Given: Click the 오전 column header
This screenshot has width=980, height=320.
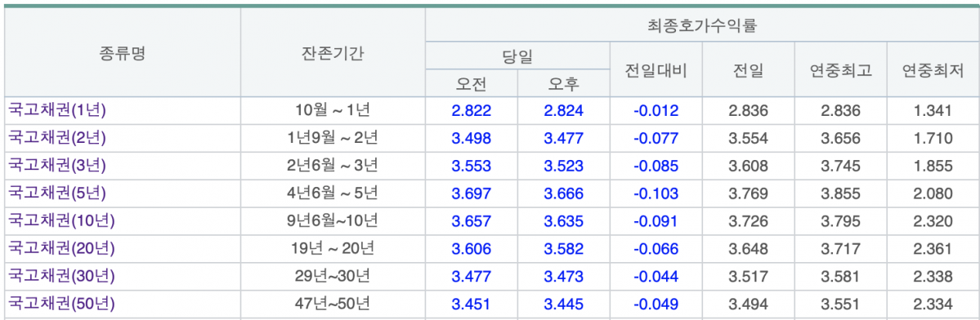Looking at the screenshot, I should [472, 83].
